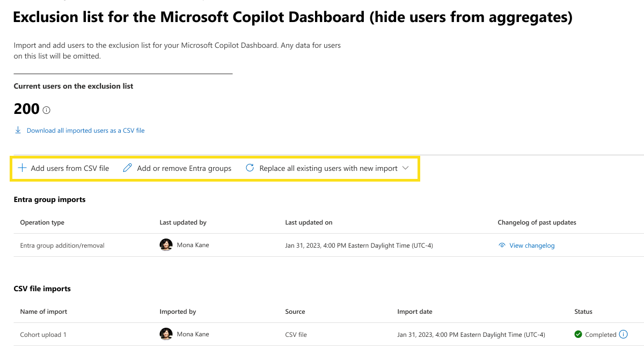Screen dimensions: 644x346
Task: Select Add users from CSV file
Action: click(x=70, y=168)
